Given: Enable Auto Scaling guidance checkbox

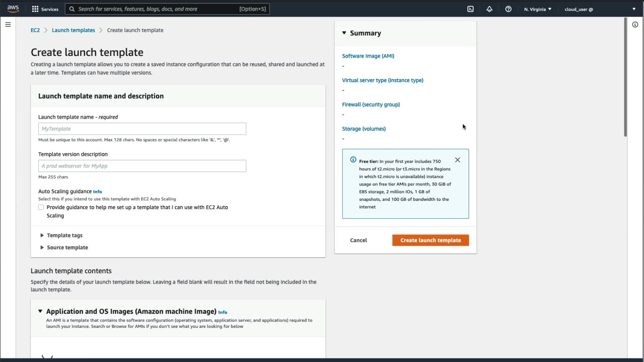Looking at the screenshot, I should pos(41,207).
